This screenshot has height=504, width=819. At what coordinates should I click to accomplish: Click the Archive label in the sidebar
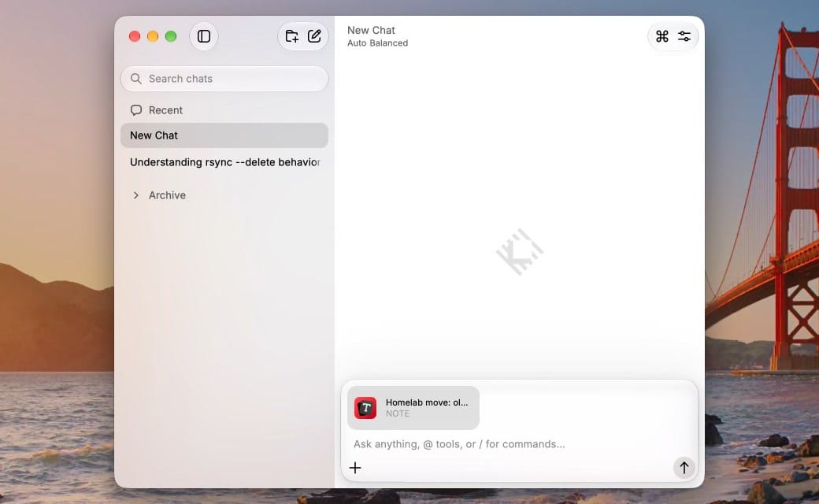coord(167,195)
